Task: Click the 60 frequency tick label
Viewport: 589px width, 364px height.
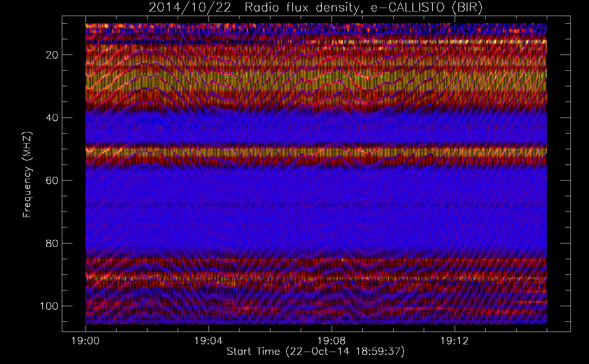Action: tap(52, 181)
